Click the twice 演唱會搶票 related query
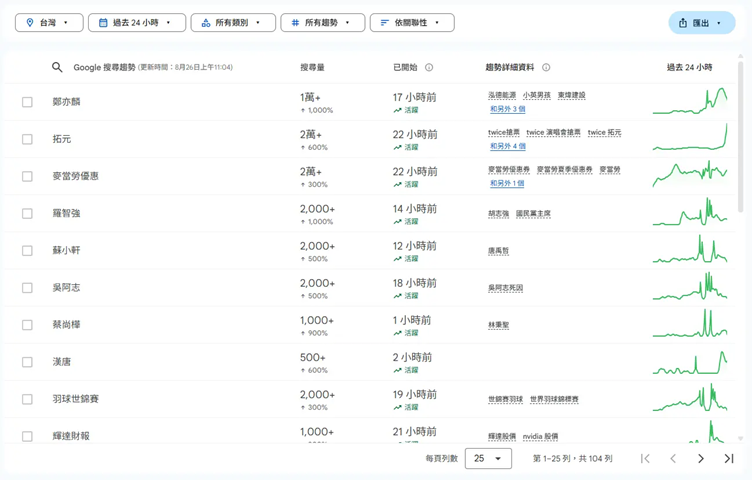 (x=553, y=132)
